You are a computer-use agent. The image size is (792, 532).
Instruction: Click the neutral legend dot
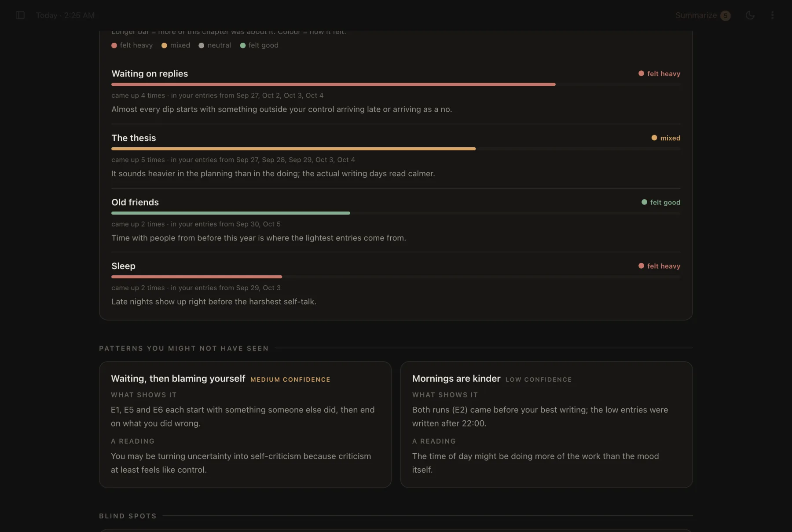[x=202, y=45]
